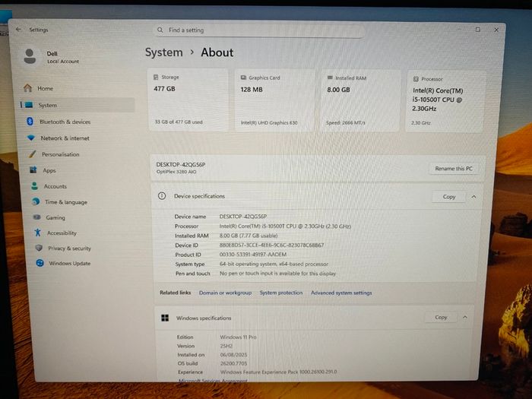Click the Gaming controller icon
The height and width of the screenshot is (399, 532).
(x=36, y=217)
